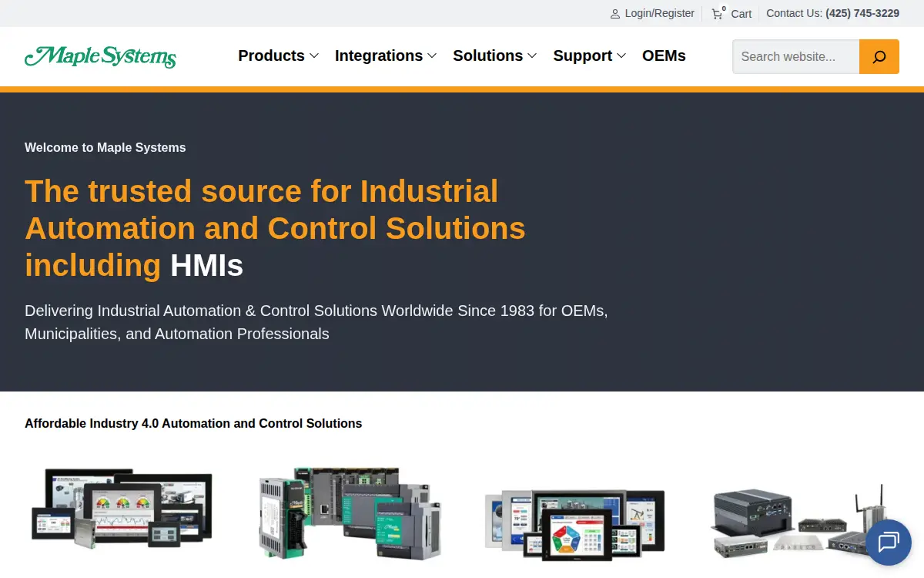The image size is (924, 578).
Task: Go to the OEMs page
Action: coord(664,55)
